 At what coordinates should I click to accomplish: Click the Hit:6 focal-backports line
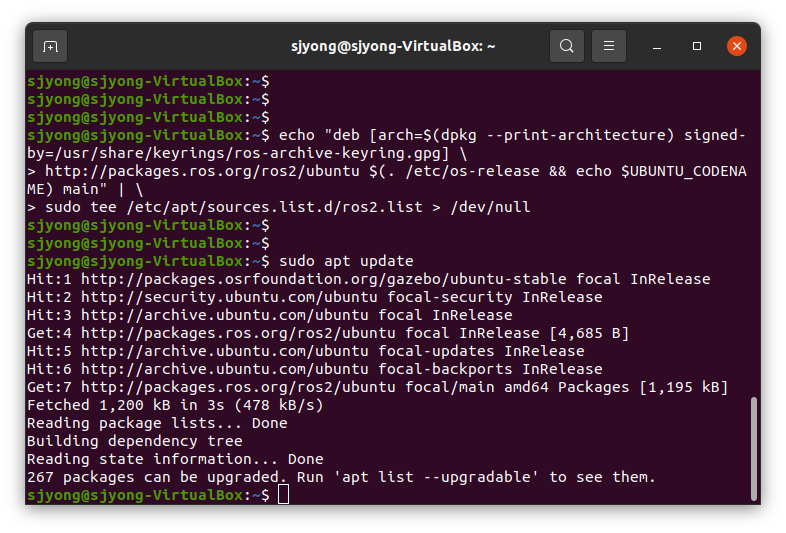coord(315,370)
